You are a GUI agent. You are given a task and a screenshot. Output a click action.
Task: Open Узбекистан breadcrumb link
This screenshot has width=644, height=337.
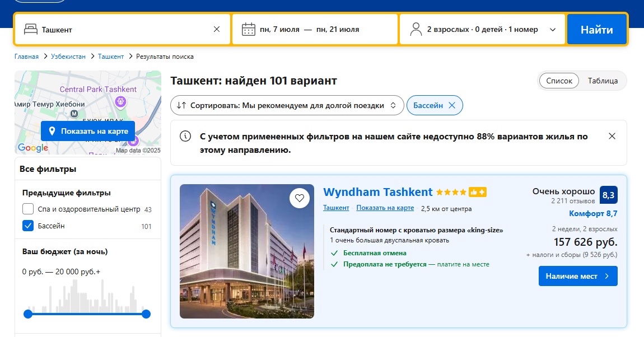click(x=68, y=57)
